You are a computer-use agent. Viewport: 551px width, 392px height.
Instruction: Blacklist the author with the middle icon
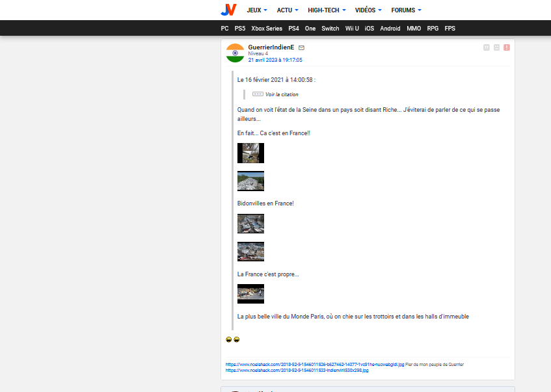point(496,47)
